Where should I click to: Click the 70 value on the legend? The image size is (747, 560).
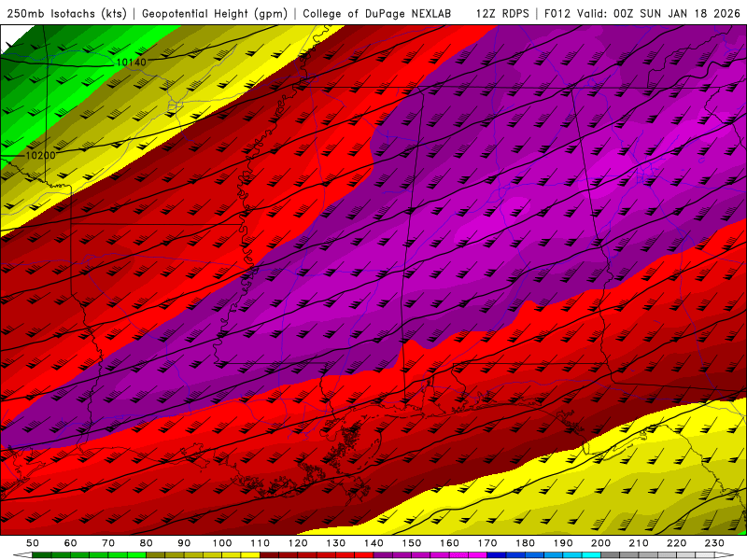coord(108,543)
